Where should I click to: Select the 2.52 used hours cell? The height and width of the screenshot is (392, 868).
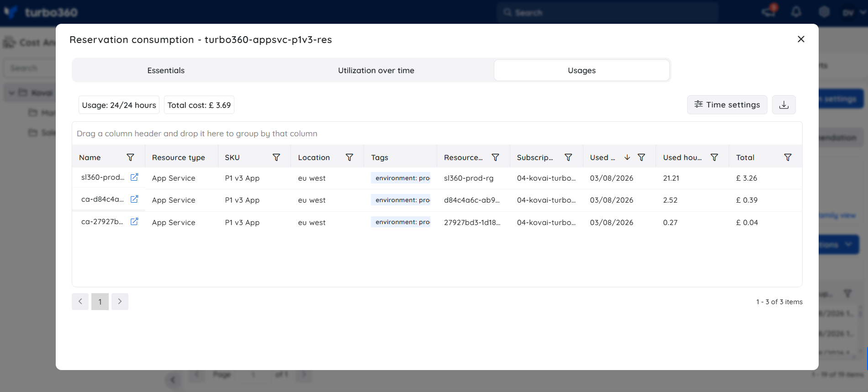point(670,200)
